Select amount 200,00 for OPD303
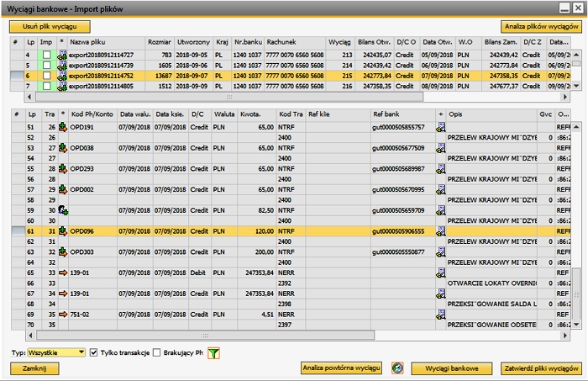Image resolution: width=588 pixels, height=381 pixels. (x=256, y=251)
